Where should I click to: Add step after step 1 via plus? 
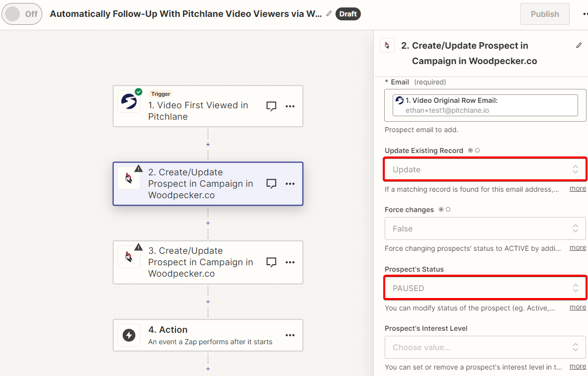pyautogui.click(x=208, y=145)
